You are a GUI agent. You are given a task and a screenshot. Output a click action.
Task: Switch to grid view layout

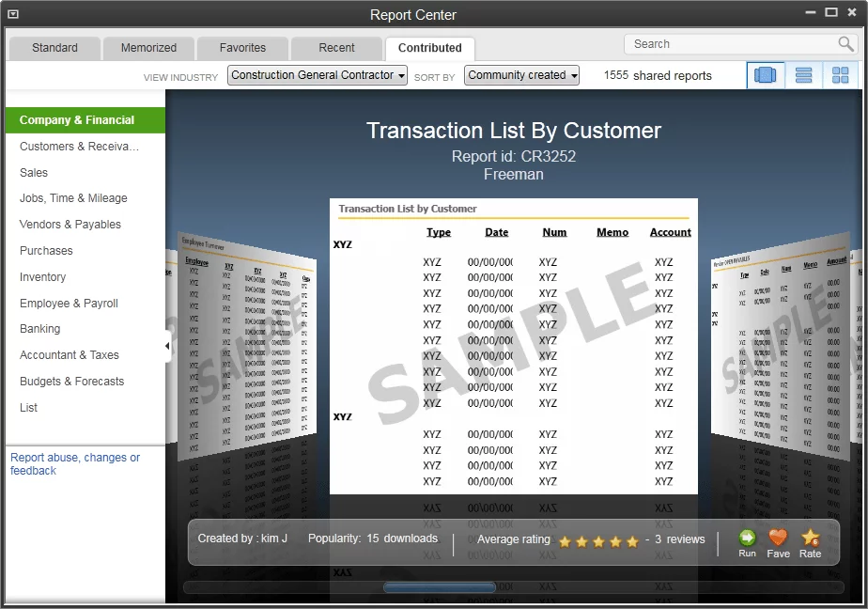click(841, 75)
